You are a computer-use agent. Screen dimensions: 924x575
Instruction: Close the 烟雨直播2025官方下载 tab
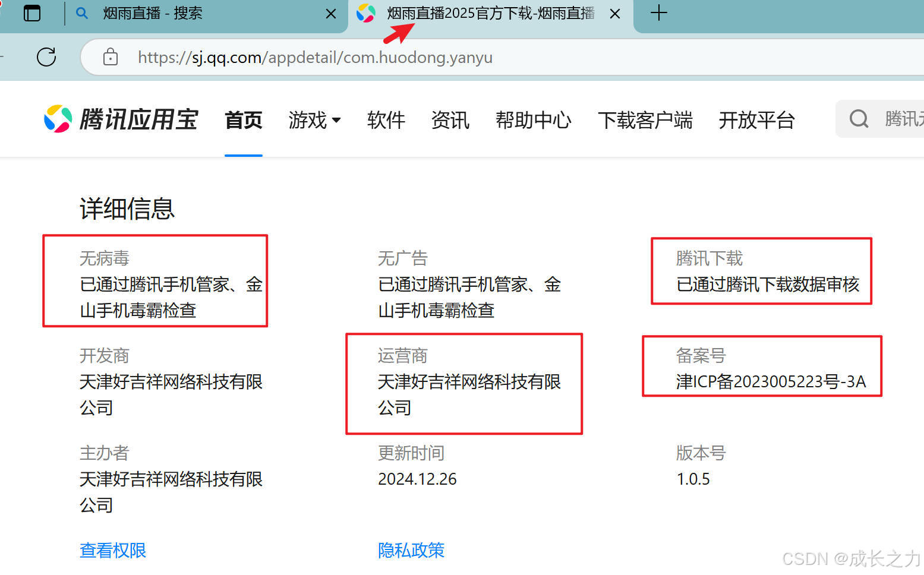coord(615,13)
